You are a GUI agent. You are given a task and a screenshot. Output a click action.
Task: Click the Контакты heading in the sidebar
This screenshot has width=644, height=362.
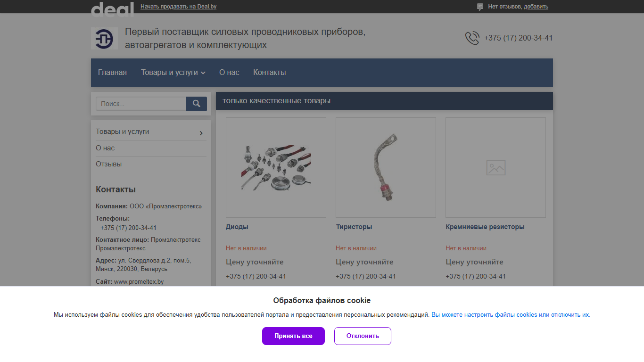pos(116,189)
